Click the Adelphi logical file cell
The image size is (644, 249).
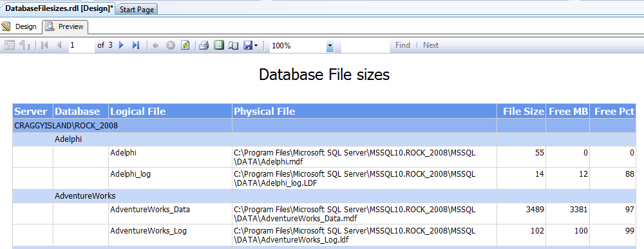(171, 157)
